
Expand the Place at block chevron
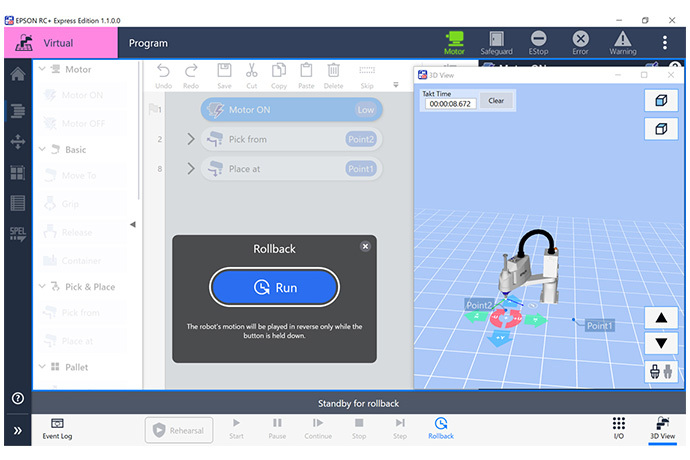coord(191,169)
